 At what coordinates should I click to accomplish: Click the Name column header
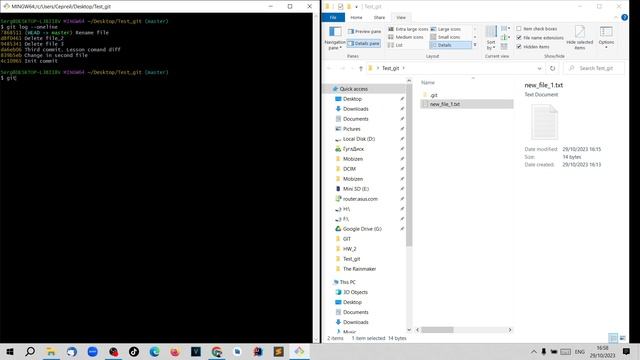(x=428, y=82)
